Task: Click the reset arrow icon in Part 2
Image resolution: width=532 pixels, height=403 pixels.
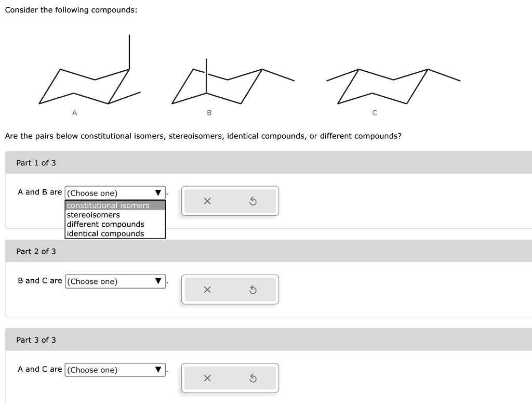Action: 253,289
